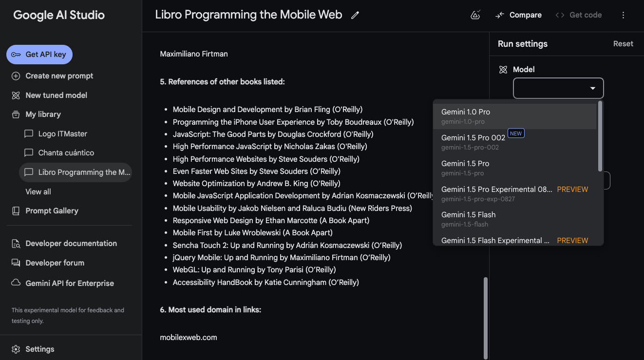Click the clear chat broom icon
This screenshot has width=644, height=360.
(475, 15)
